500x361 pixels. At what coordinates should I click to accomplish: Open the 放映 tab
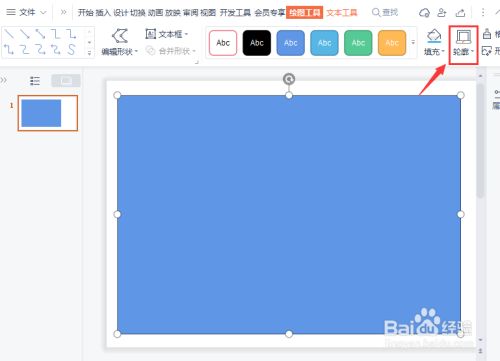[173, 13]
